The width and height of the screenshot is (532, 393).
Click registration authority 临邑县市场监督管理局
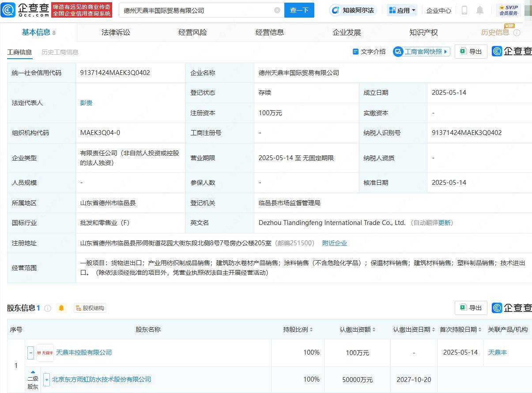(289, 203)
